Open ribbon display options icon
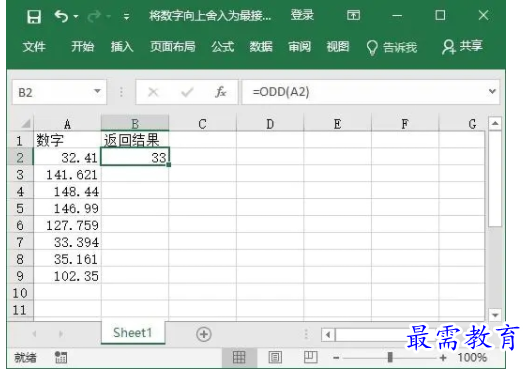The image size is (528, 369). [353, 15]
